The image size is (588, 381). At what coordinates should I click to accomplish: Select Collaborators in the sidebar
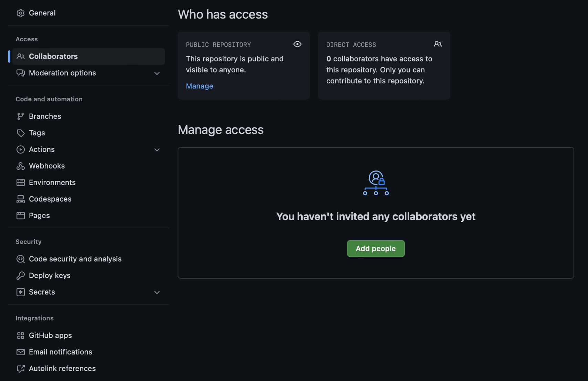[x=89, y=56]
